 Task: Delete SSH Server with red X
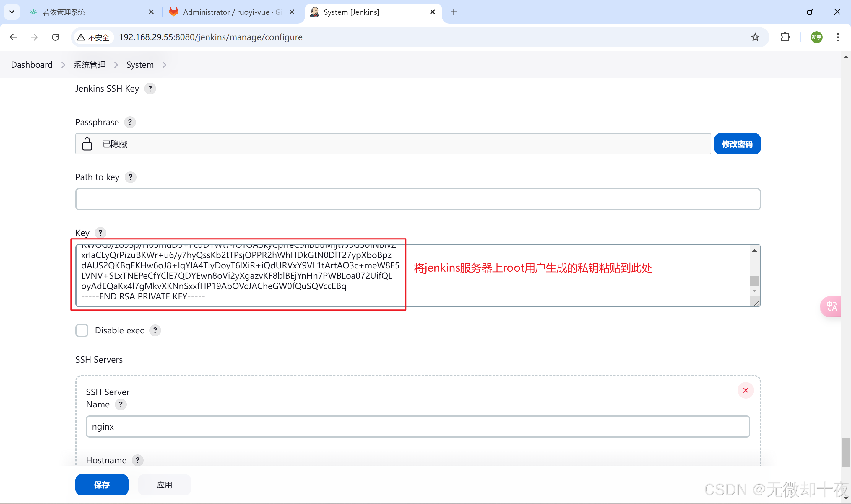coord(746,391)
